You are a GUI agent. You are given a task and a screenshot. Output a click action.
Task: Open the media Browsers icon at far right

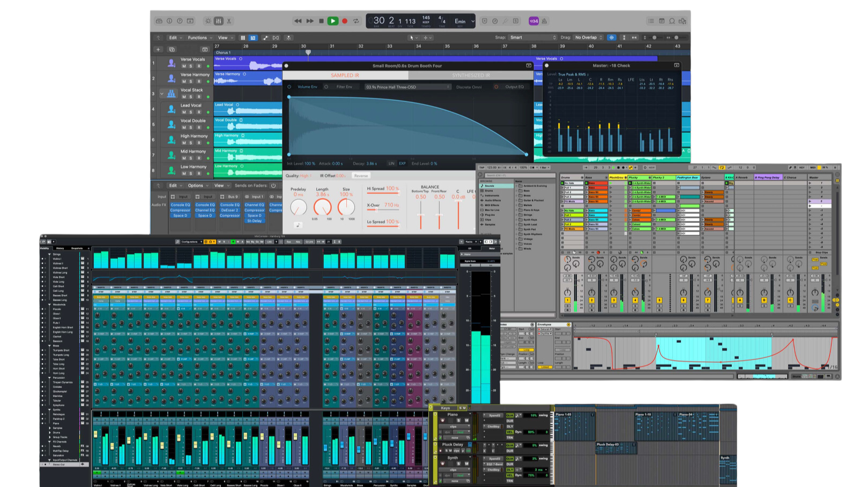click(682, 21)
